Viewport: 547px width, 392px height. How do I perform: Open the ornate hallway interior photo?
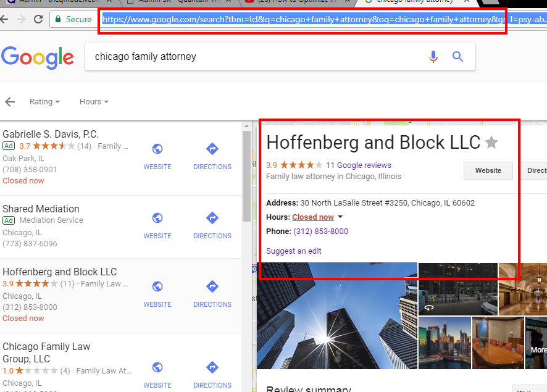click(x=523, y=289)
